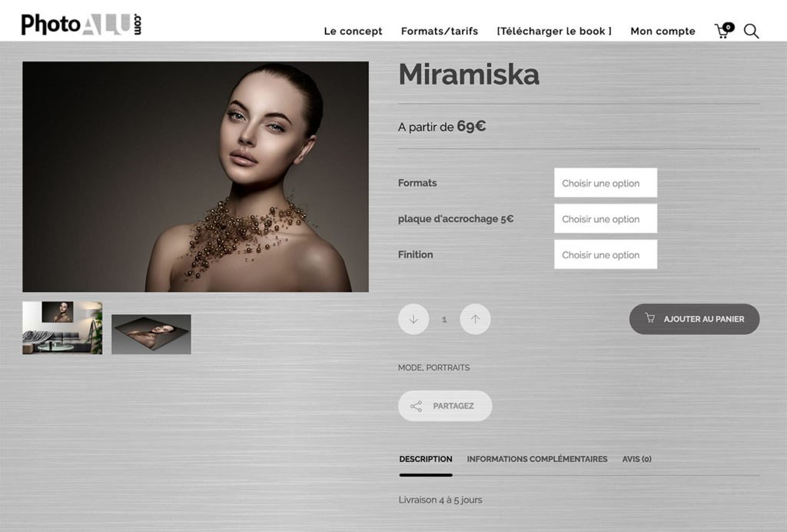Open the shopping cart icon

(x=724, y=31)
